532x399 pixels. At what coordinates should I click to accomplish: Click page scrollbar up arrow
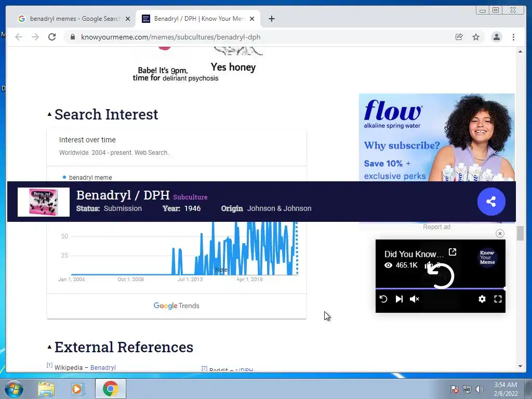(520, 51)
